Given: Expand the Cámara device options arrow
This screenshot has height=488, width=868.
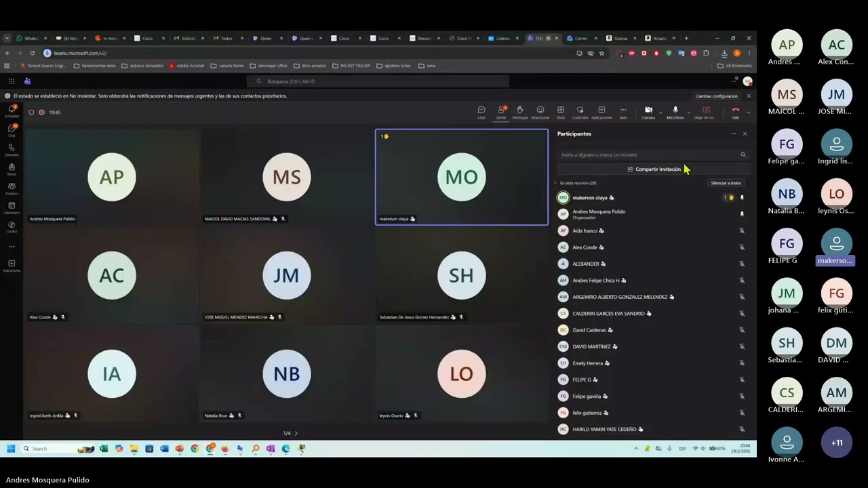Looking at the screenshot, I should point(660,113).
